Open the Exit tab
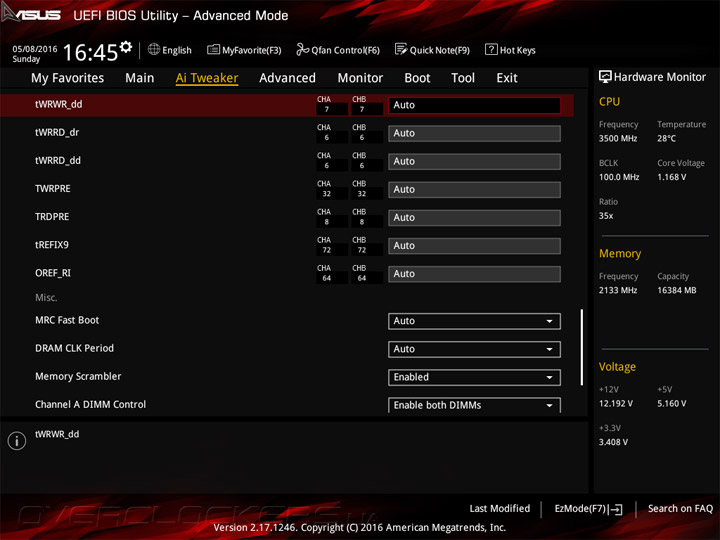This screenshot has height=540, width=720. click(507, 78)
